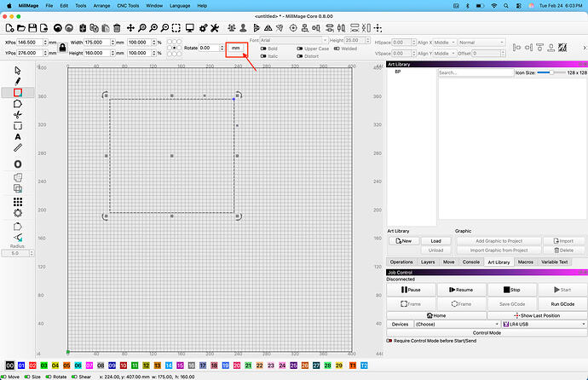Switch to the Operations tab
Screen dimensions: 588x380
click(401, 262)
